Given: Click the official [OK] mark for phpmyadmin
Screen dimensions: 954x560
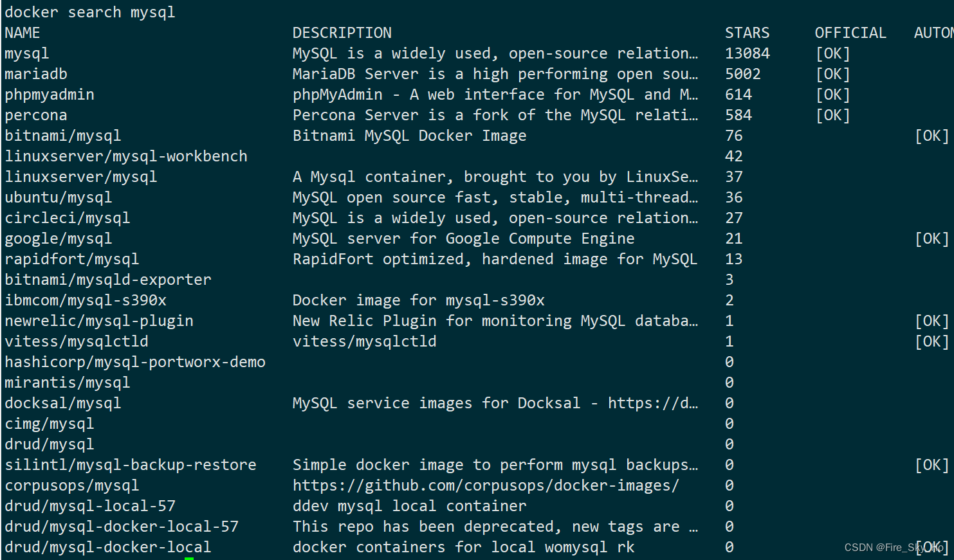Looking at the screenshot, I should click(833, 95).
